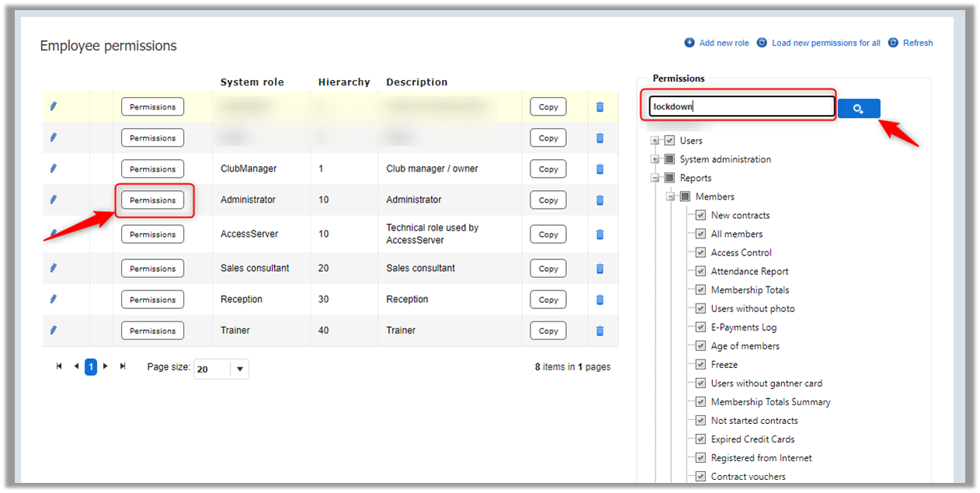Edit the Sales consultant role with pencil icon
This screenshot has height=493, width=980.
pos(54,268)
